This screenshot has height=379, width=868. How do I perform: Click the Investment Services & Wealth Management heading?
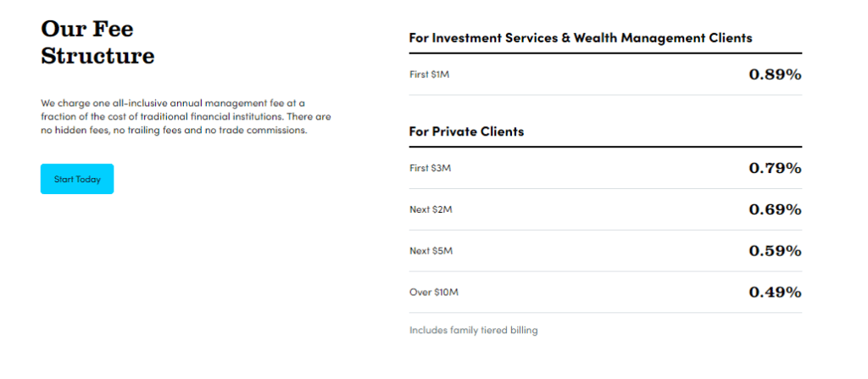click(581, 38)
